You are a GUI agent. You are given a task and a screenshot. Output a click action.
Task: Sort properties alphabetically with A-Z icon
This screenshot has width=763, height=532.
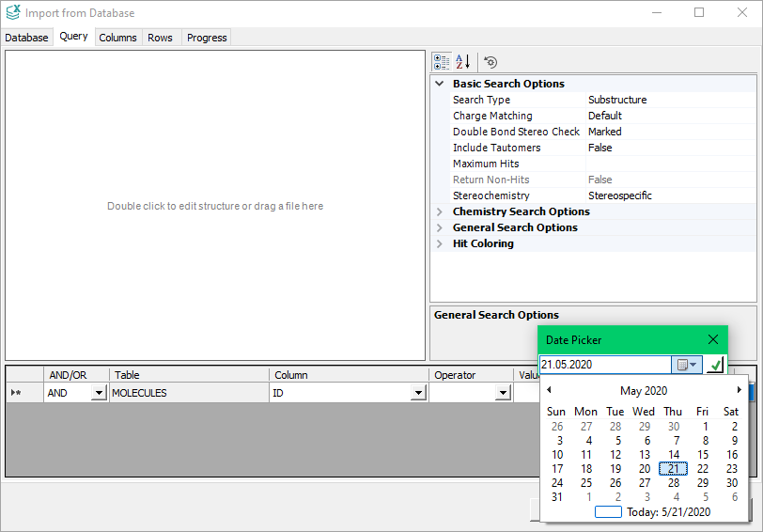[x=462, y=62]
